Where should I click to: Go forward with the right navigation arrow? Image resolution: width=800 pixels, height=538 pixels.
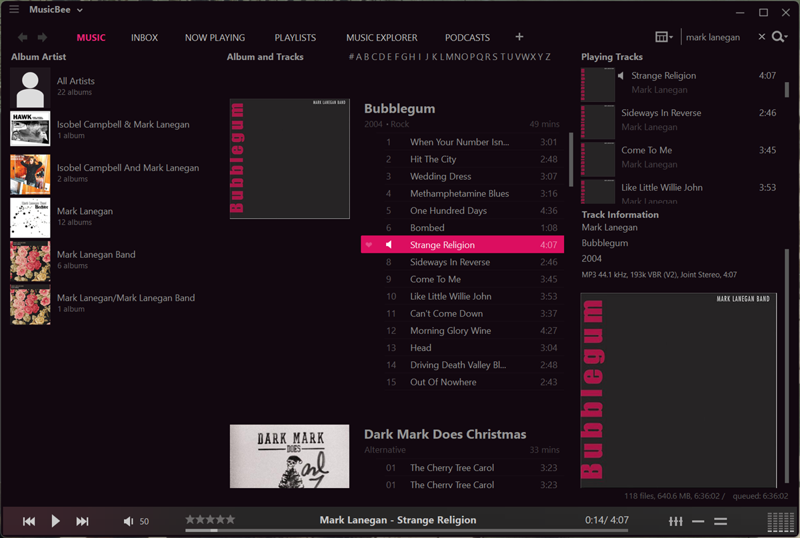click(42, 37)
